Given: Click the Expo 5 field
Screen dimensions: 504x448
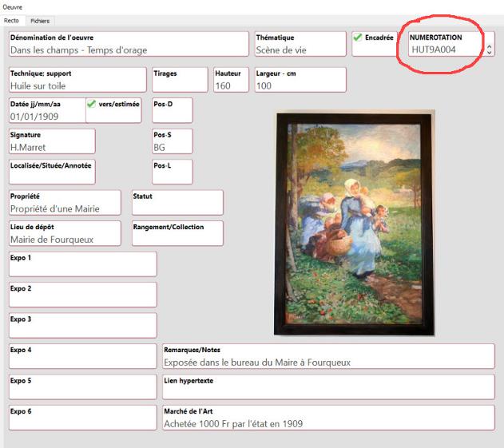Looking at the screenshot, I should point(83,387).
